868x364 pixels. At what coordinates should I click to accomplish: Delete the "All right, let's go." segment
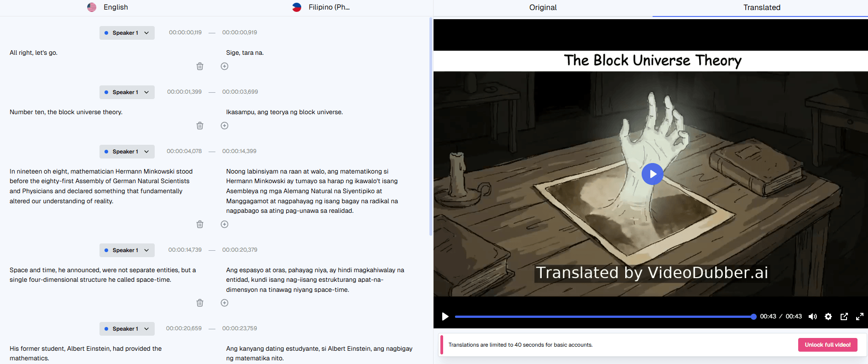tap(200, 66)
